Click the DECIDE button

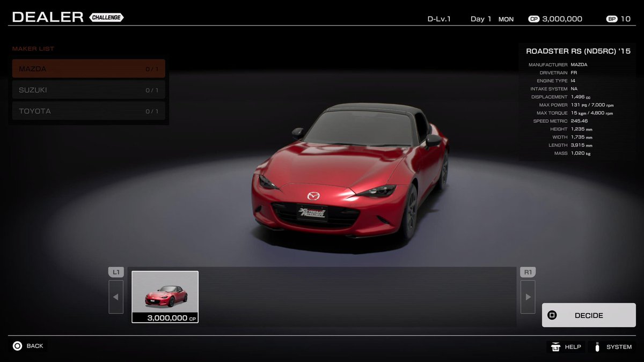589,315
